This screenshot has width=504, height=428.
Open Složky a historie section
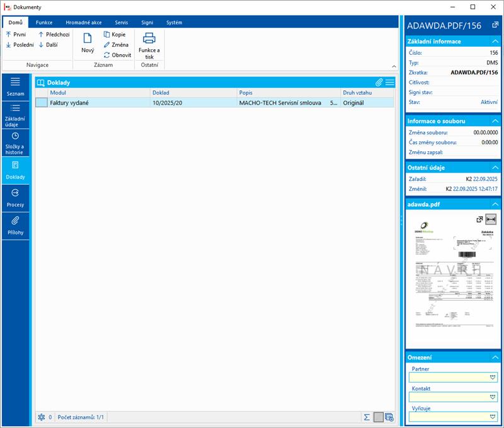(15, 143)
